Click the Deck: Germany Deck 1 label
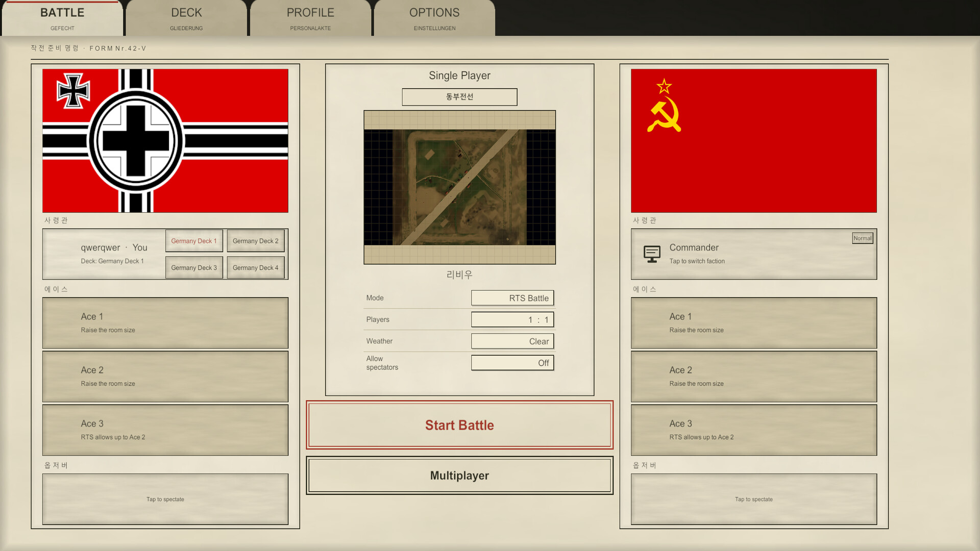The width and height of the screenshot is (980, 551). pyautogui.click(x=112, y=261)
